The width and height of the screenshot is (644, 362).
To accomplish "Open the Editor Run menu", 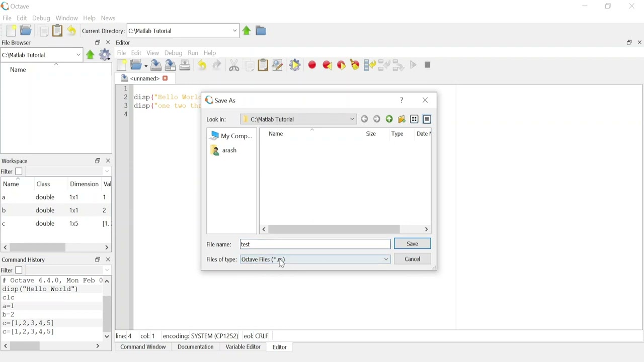I will pyautogui.click(x=193, y=53).
